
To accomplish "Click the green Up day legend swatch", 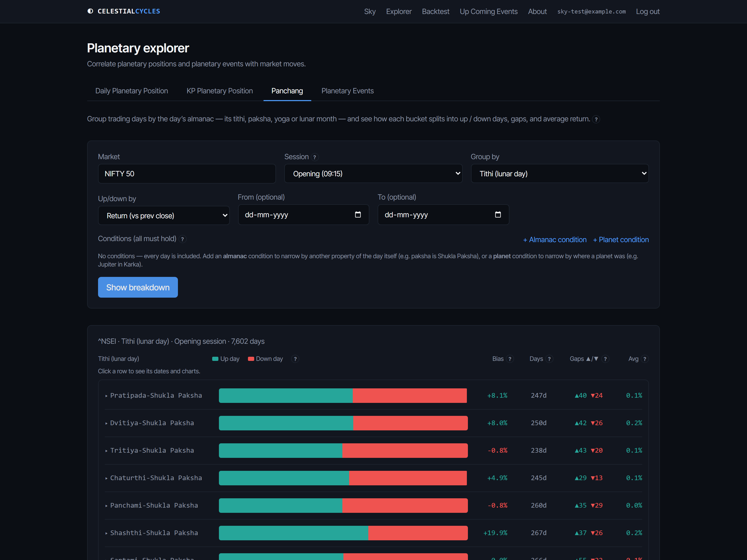I will tap(215, 359).
